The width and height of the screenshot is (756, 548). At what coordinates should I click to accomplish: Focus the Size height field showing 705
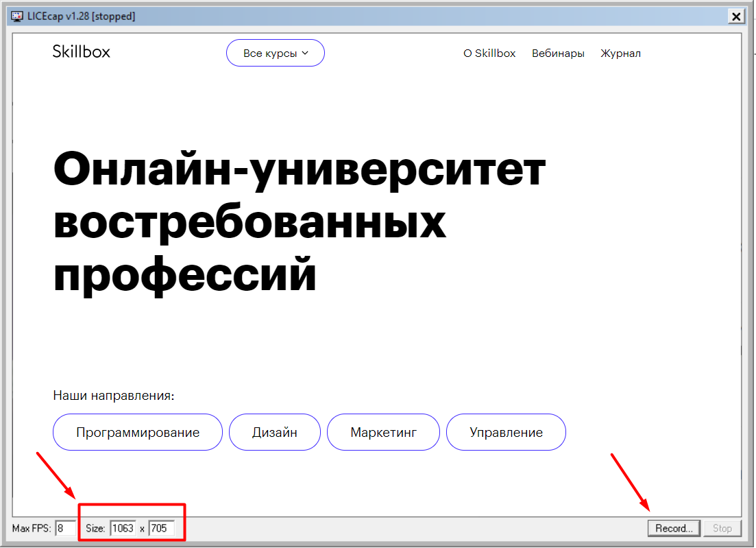pyautogui.click(x=161, y=529)
